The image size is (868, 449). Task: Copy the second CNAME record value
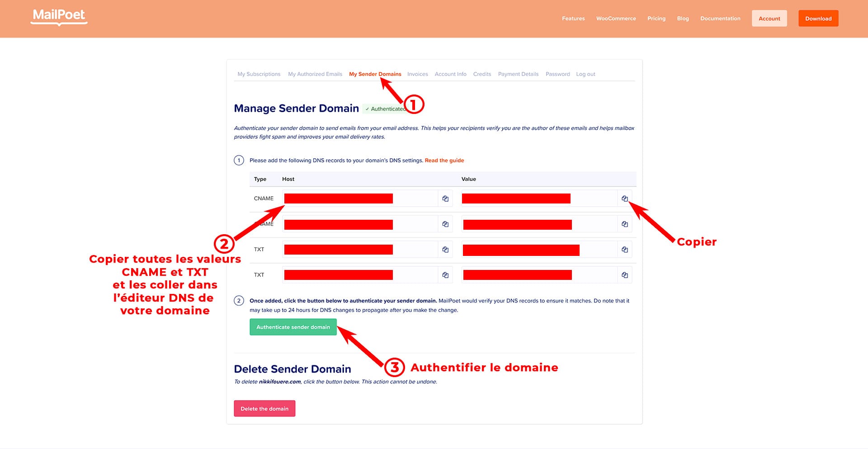tap(624, 224)
